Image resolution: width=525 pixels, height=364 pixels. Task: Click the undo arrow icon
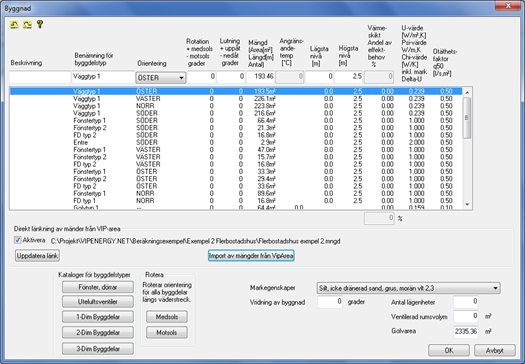pos(14,24)
